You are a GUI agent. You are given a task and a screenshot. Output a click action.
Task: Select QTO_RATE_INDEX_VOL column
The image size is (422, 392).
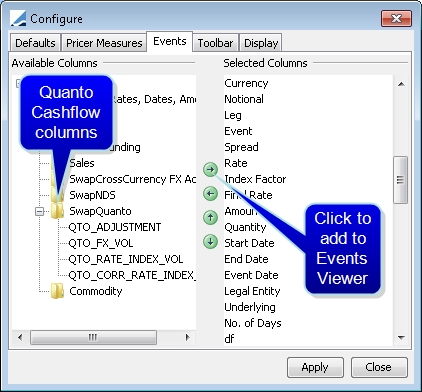point(126,259)
